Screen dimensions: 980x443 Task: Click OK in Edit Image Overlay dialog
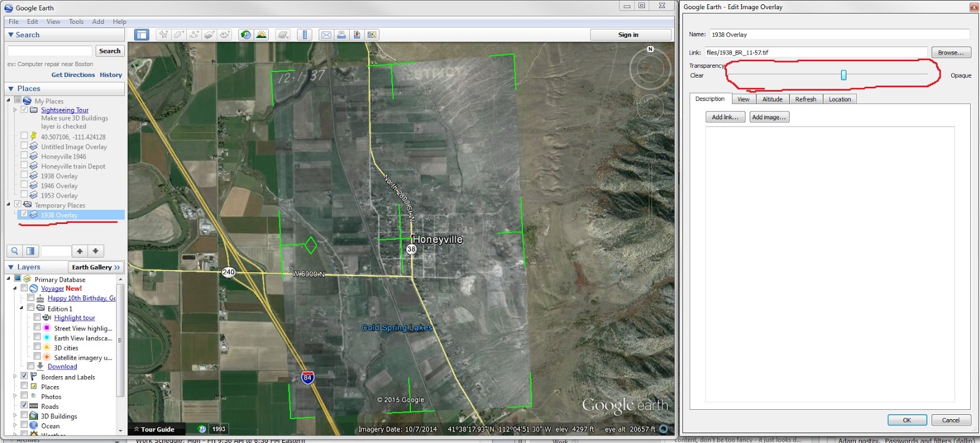pos(907,420)
